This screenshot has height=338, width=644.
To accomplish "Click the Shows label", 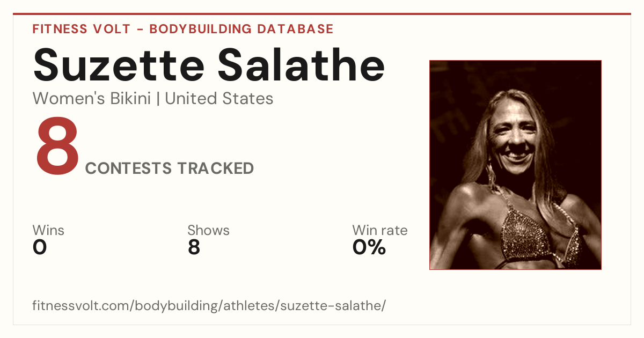I will (x=208, y=230).
